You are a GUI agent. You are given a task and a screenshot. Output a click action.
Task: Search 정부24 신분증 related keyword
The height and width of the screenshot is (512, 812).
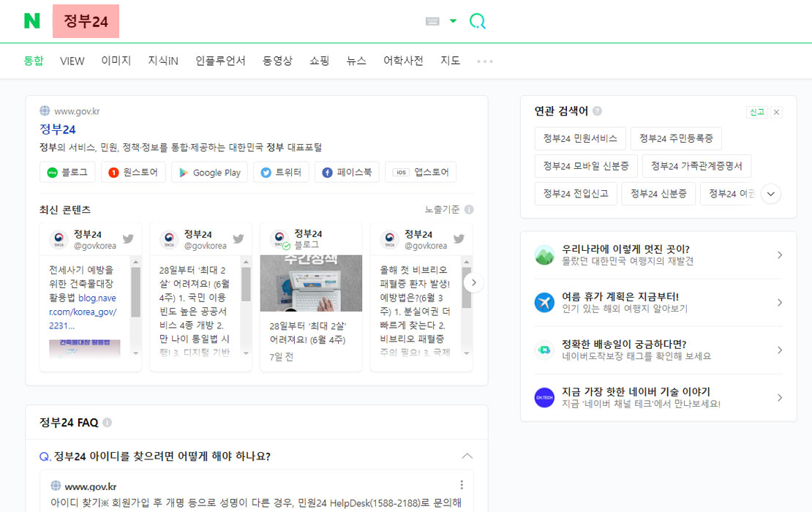[x=658, y=194]
